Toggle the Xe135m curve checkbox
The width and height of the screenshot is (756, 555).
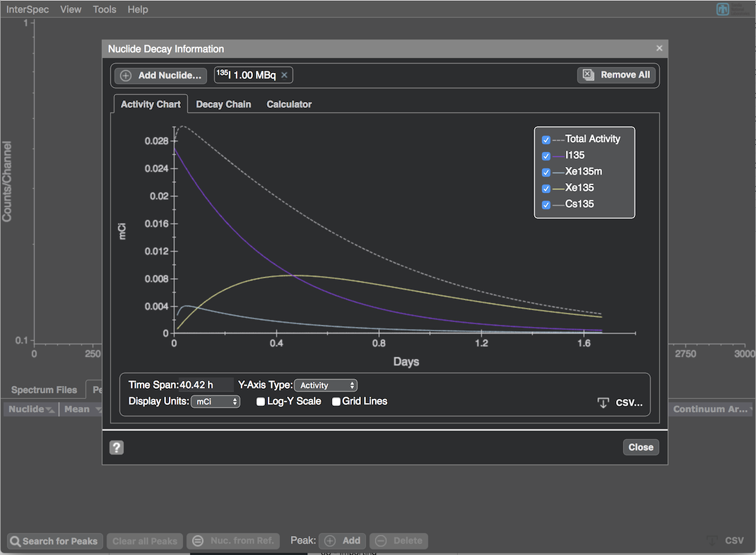click(546, 173)
